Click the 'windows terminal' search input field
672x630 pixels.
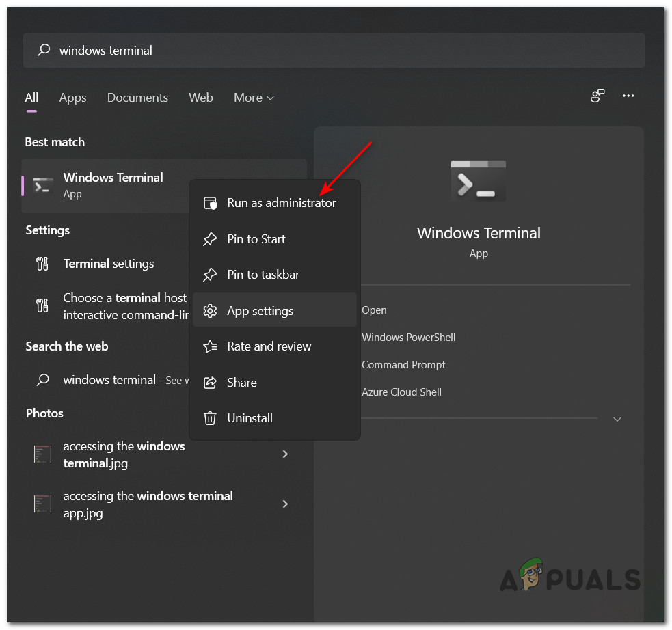(x=334, y=50)
